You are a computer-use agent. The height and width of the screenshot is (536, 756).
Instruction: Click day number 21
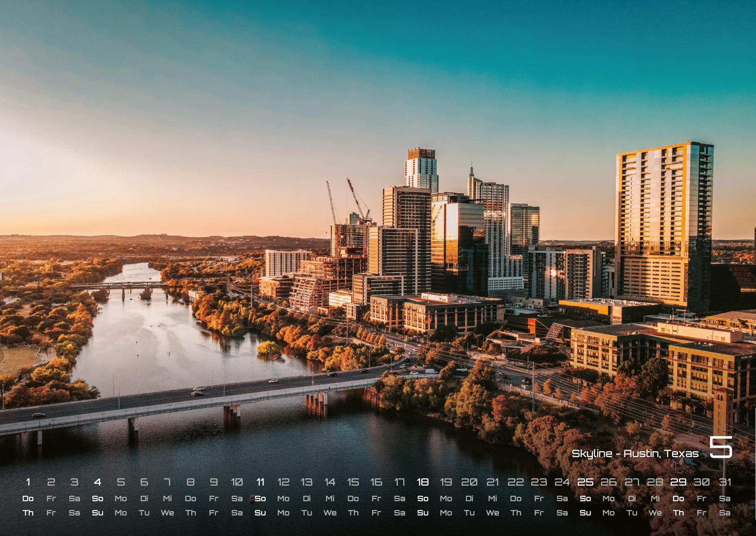[493, 482]
